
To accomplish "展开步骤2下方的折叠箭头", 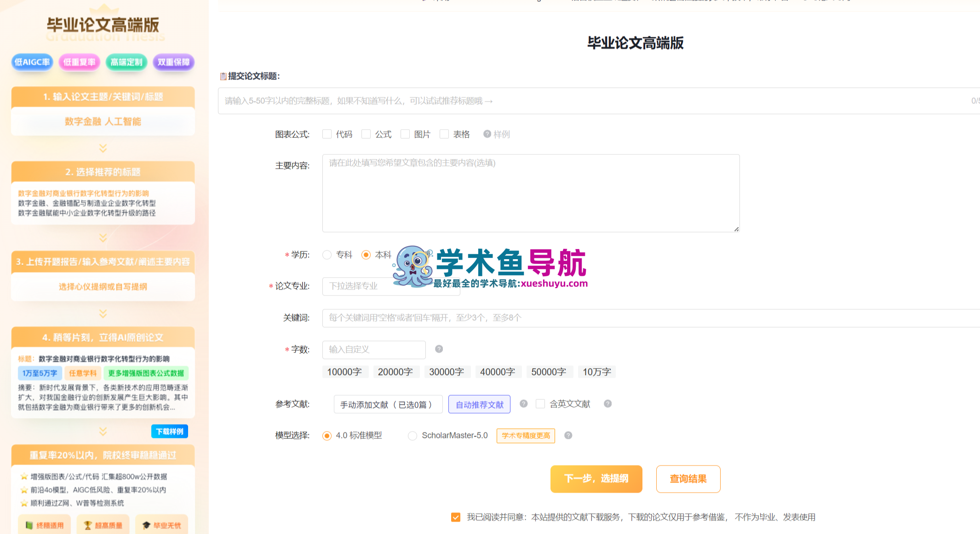I will pyautogui.click(x=103, y=238).
